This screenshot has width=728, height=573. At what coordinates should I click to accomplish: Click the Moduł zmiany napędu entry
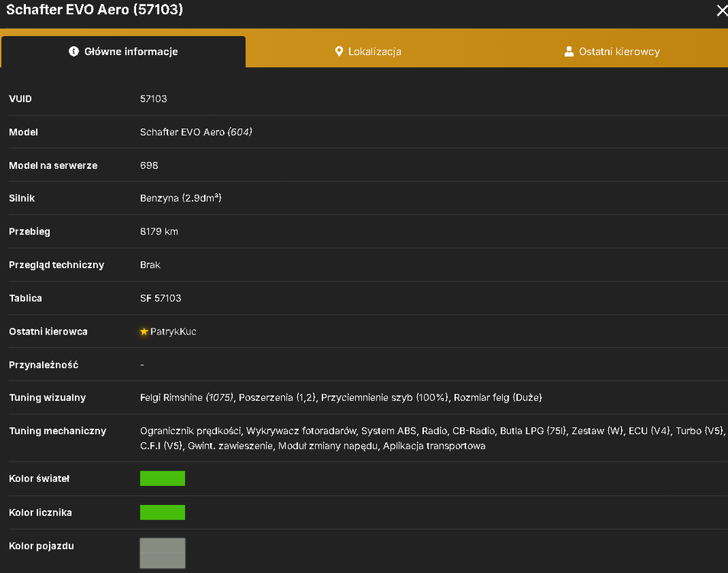tap(328, 446)
